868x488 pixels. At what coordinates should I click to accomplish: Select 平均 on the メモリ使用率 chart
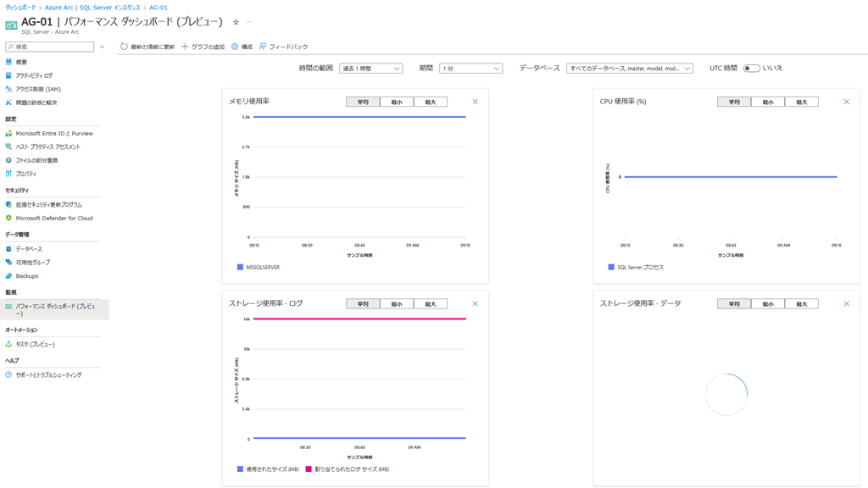(363, 102)
